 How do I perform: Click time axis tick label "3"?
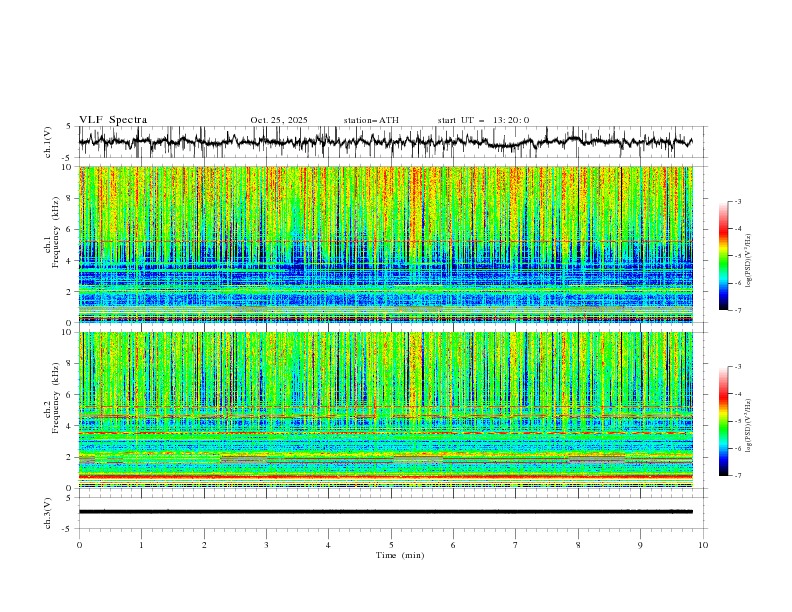pyautogui.click(x=266, y=545)
